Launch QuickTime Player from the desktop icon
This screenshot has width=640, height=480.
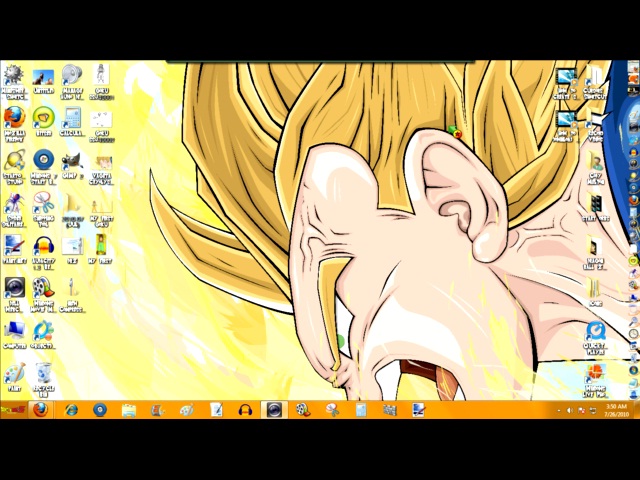point(596,338)
